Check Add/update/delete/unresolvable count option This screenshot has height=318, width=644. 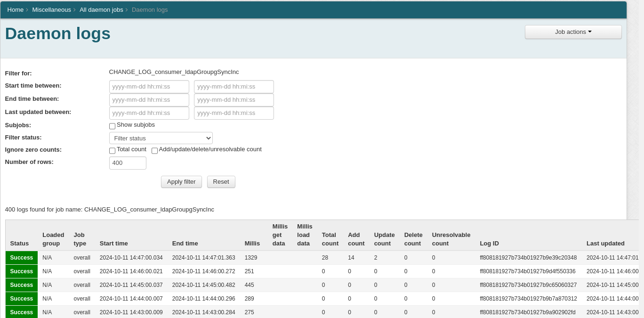pos(154,151)
